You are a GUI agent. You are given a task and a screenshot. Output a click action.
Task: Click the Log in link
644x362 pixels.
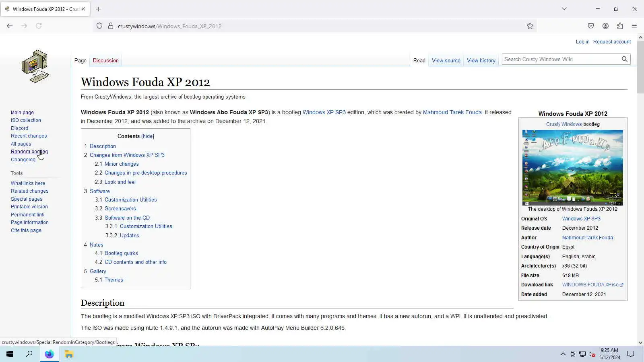tap(582, 42)
